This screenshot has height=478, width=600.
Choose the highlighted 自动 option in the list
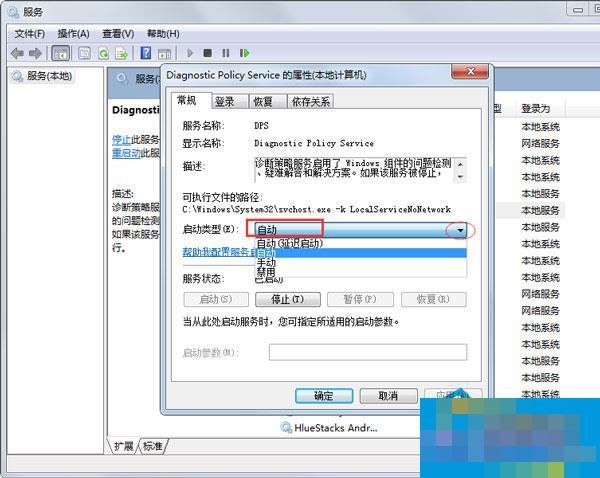coord(360,253)
